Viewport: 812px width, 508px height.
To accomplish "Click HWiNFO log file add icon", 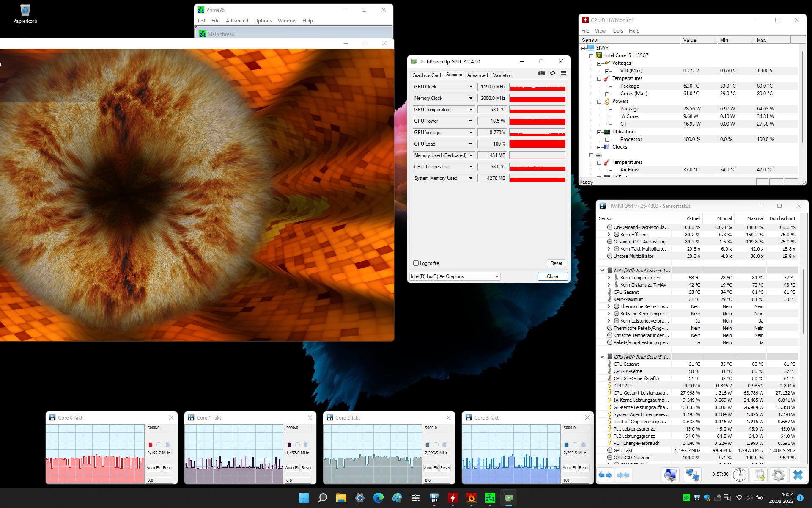I will point(759,475).
